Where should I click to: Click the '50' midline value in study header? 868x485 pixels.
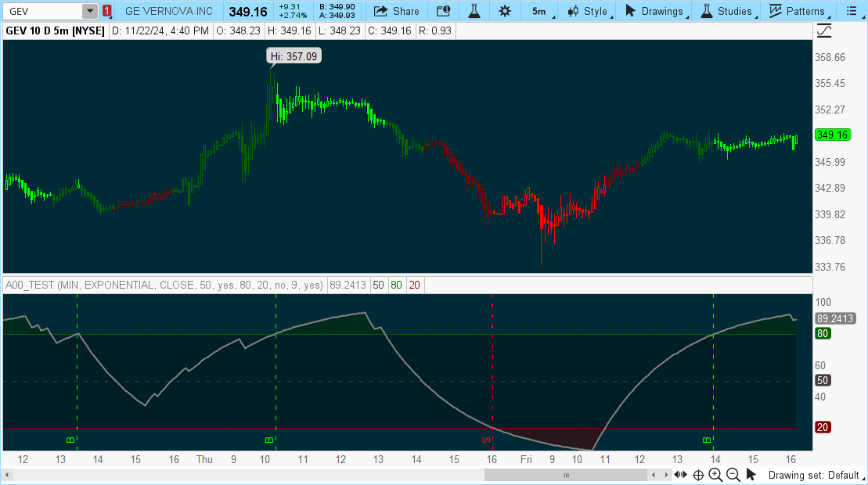click(x=378, y=286)
